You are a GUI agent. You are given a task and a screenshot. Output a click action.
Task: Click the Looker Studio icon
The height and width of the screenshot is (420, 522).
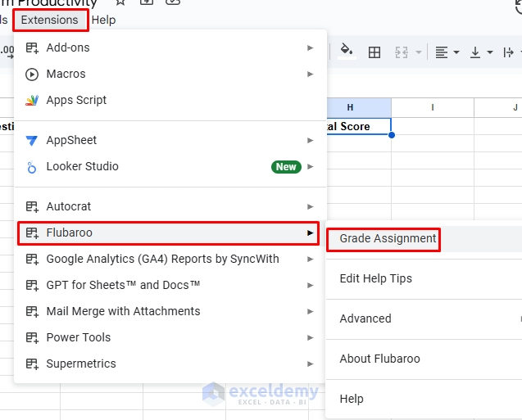click(x=32, y=167)
